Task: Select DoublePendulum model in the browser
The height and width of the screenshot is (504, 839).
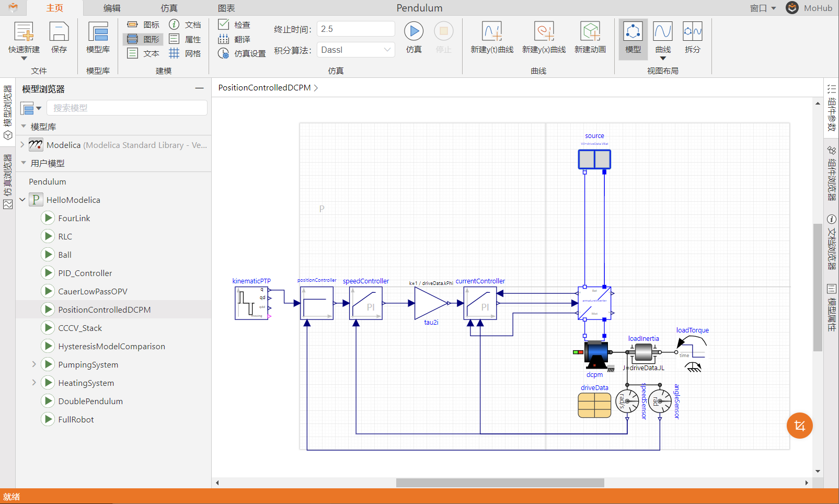Action: tap(90, 401)
